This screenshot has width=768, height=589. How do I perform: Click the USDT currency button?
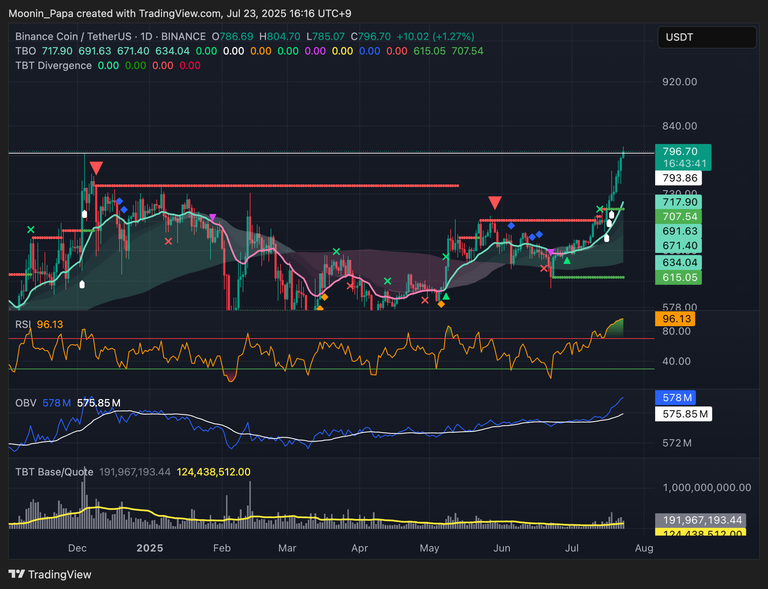707,37
